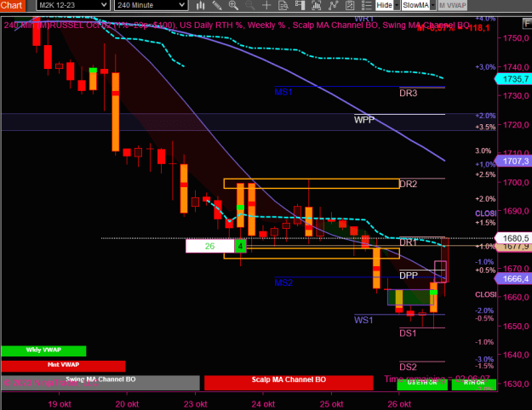The width and height of the screenshot is (532, 410).
Task: Select the DR3 pivot label
Action: point(409,93)
